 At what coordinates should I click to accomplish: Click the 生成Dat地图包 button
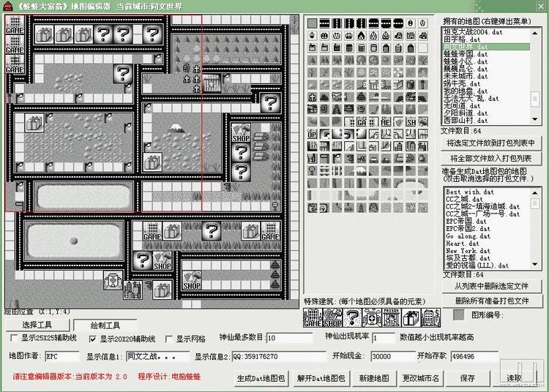point(261,378)
